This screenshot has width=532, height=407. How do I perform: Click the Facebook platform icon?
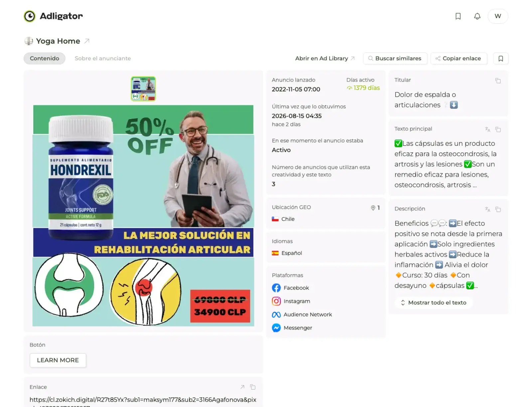(276, 288)
